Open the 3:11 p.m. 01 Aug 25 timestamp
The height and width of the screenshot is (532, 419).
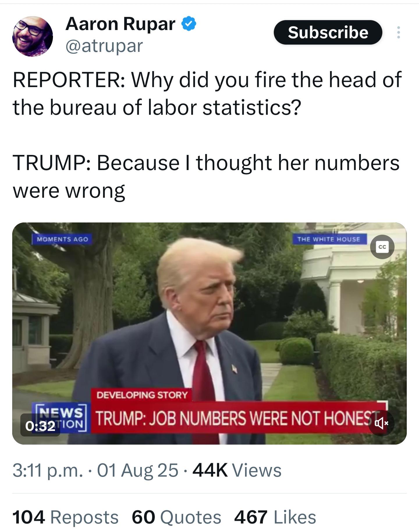[x=95, y=470]
